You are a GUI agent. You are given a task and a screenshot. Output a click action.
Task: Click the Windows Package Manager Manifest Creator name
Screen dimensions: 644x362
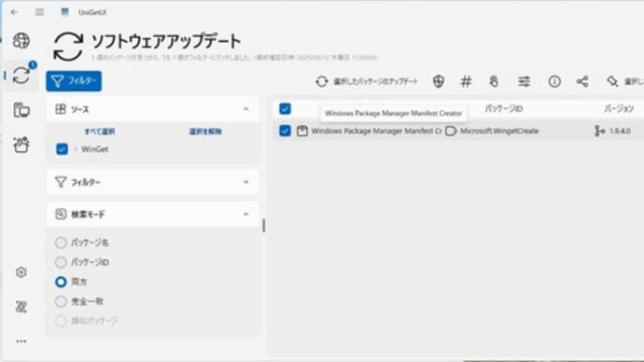pyautogui.click(x=377, y=131)
